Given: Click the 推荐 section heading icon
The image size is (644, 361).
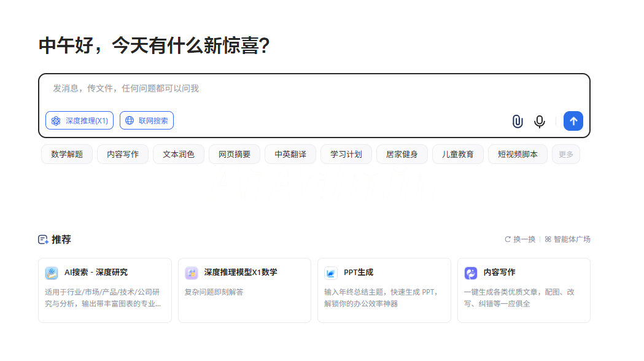Looking at the screenshot, I should pos(43,239).
